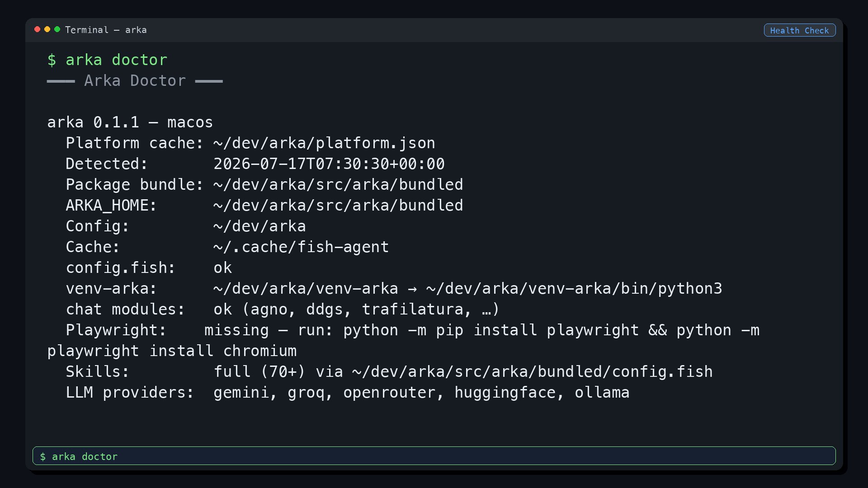Click the venv-arka python3 path
Screen dimensions: 868x488
574,288
